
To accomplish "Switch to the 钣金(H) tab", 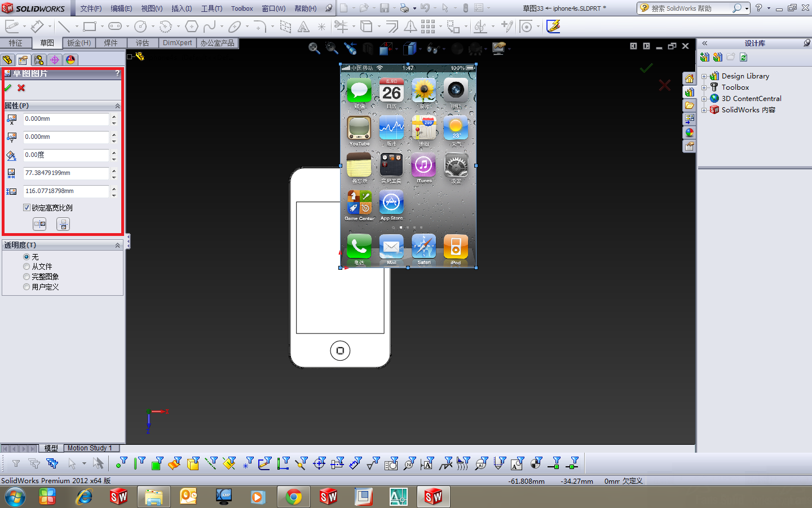I will 79,43.
